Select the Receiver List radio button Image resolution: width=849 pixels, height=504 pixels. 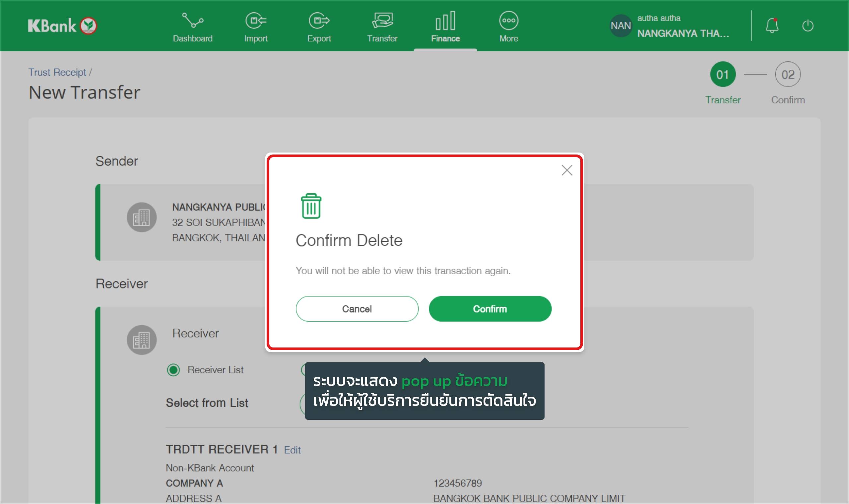click(x=173, y=369)
